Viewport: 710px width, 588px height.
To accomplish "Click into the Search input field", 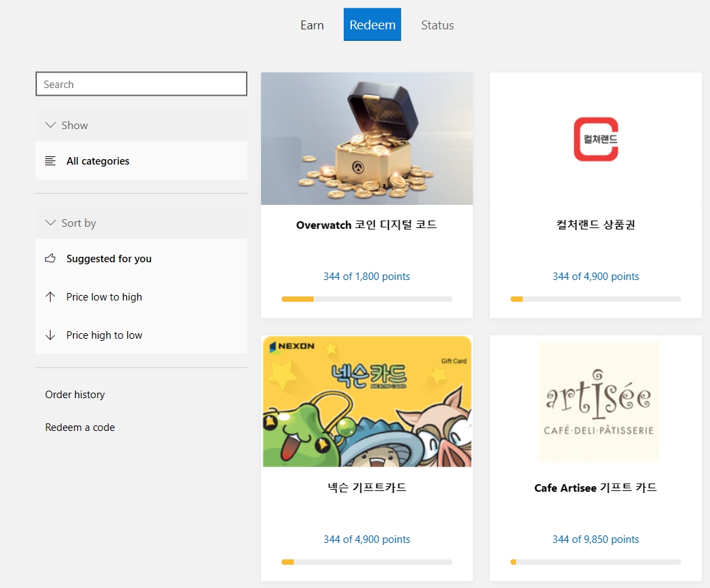I will pos(141,84).
